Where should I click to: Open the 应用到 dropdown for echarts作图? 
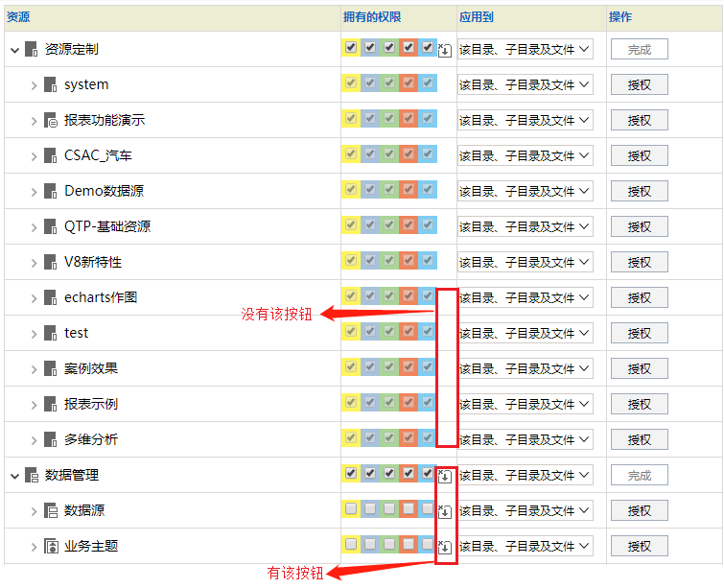click(x=525, y=297)
